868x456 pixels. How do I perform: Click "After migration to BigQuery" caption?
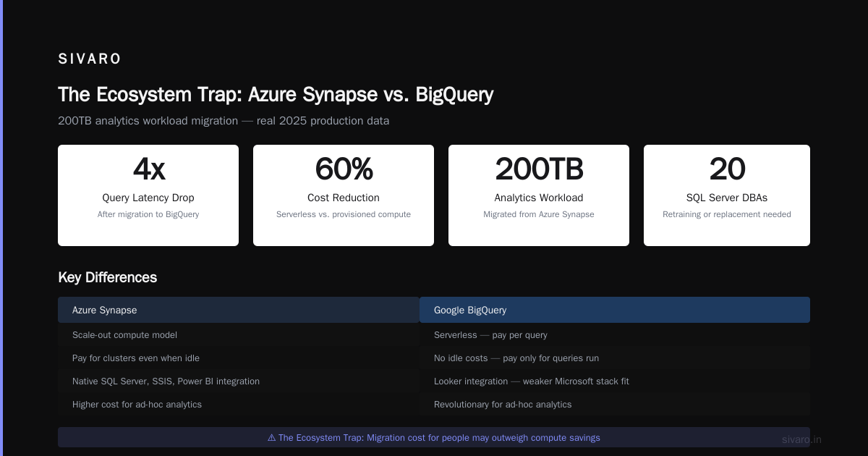pos(148,214)
